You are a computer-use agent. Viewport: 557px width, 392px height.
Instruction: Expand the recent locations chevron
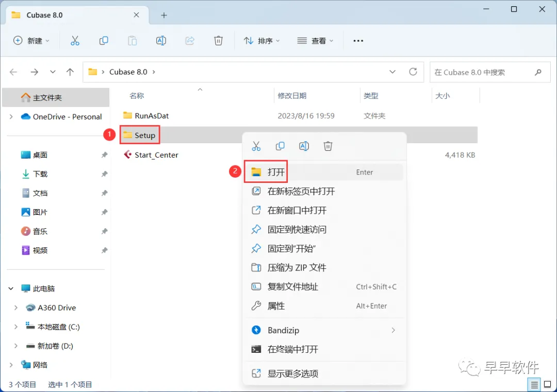click(x=53, y=72)
